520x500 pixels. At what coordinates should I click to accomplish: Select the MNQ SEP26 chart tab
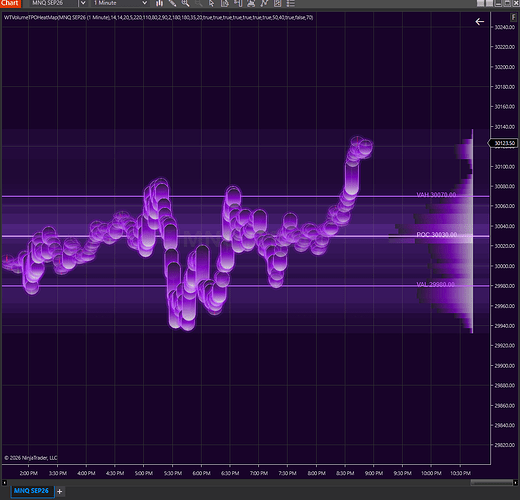click(x=31, y=491)
